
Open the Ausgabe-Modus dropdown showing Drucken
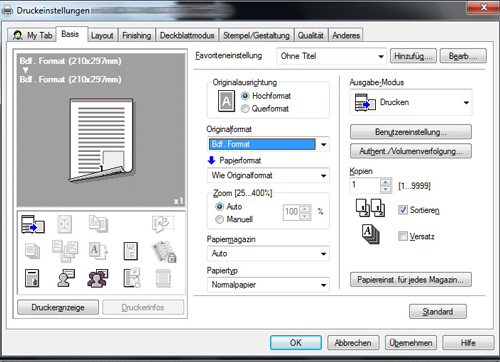(x=411, y=102)
